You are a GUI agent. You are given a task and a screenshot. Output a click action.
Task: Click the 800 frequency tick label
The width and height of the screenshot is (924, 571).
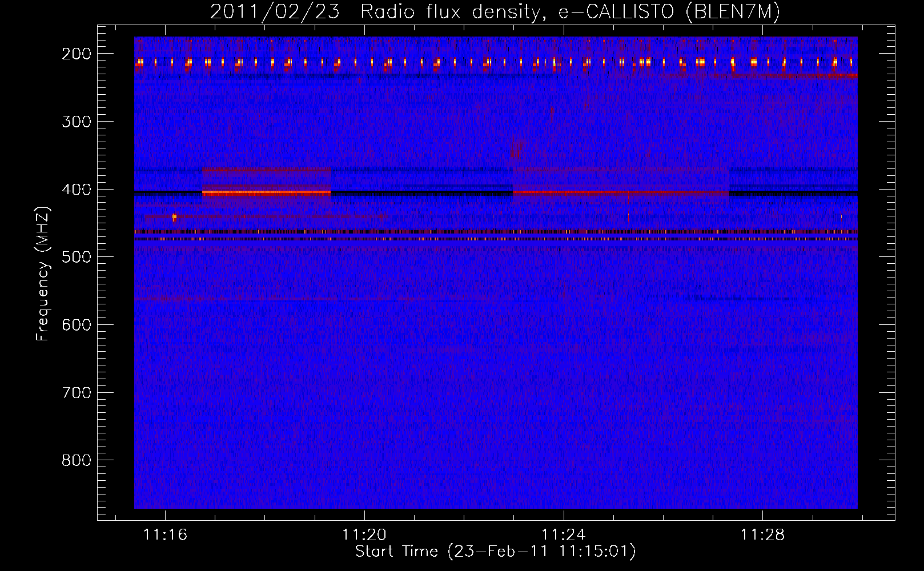click(77, 460)
